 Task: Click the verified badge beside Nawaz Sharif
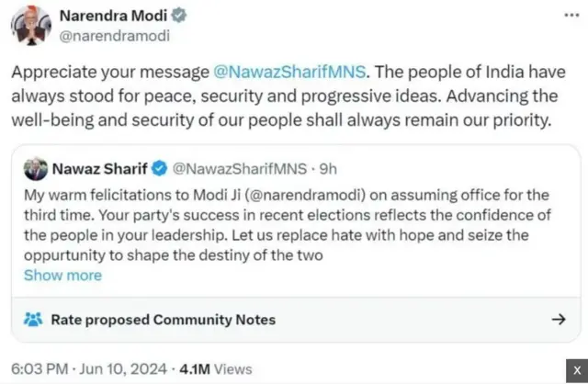pos(159,170)
